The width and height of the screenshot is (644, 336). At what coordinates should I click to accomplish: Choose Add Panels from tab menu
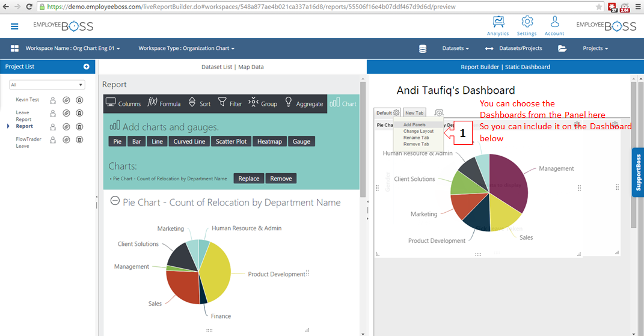(414, 124)
